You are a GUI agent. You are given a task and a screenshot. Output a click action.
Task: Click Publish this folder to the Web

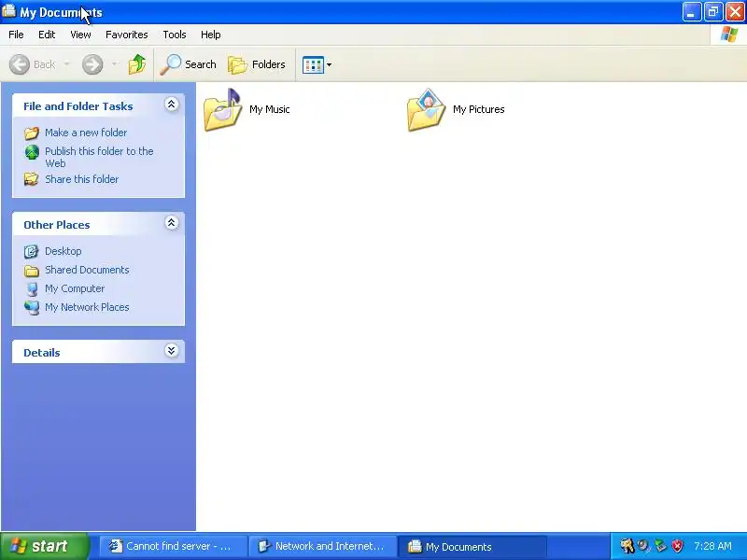pyautogui.click(x=99, y=157)
